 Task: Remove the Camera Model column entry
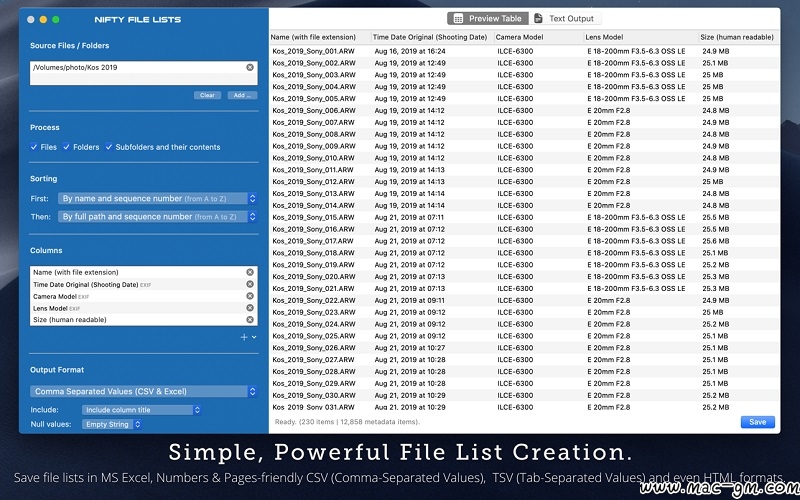(250, 296)
